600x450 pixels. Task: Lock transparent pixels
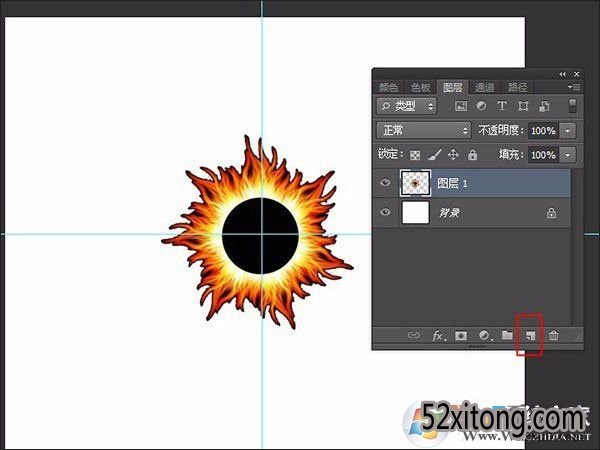(x=415, y=155)
